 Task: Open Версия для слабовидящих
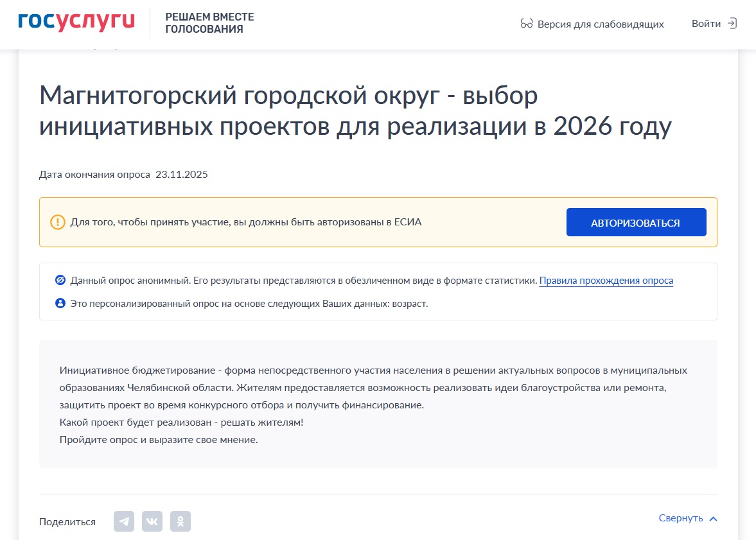(x=600, y=24)
